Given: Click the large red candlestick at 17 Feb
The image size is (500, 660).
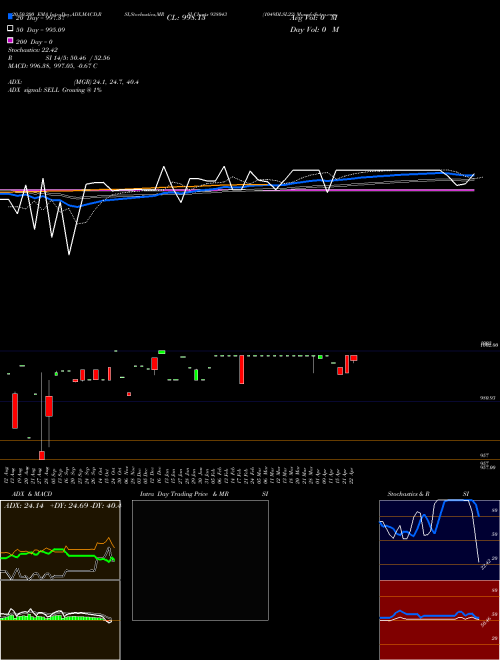Looking at the screenshot, I should click(242, 370).
